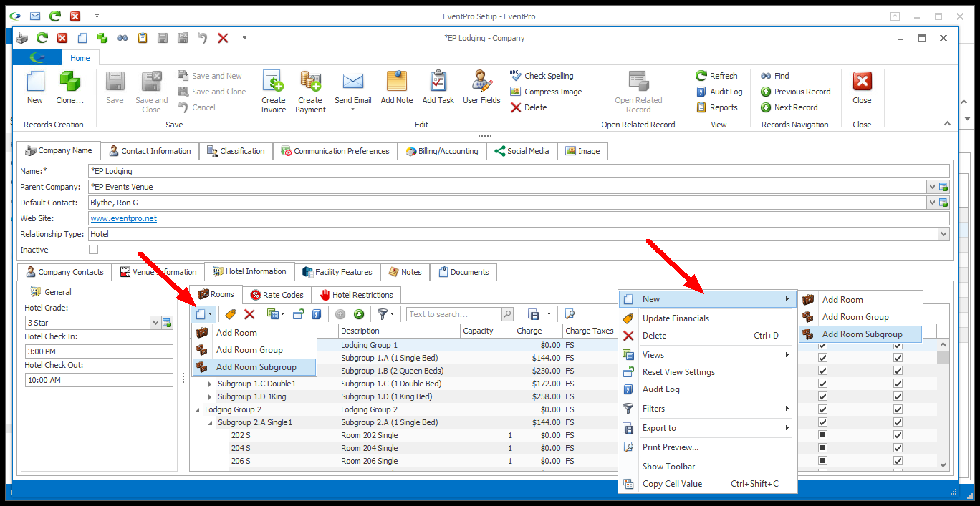Open the www.eventpro.net website link
Screen dimensions: 980x506
click(x=123, y=218)
